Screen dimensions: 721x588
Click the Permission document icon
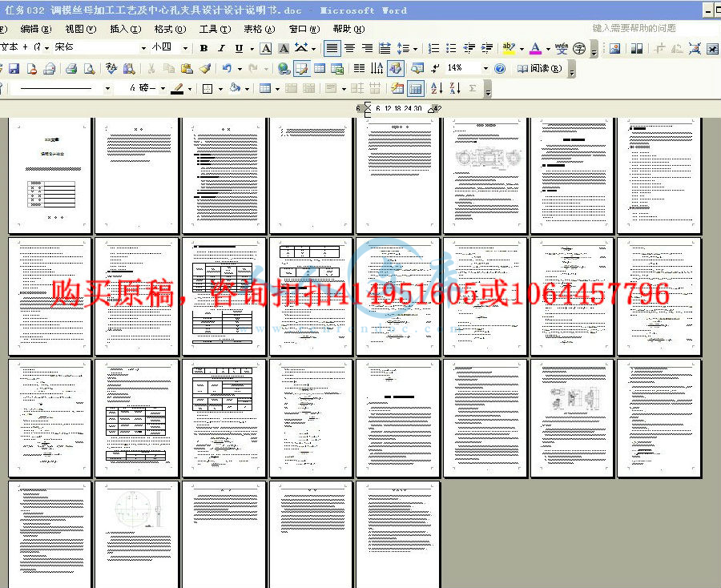(32, 69)
